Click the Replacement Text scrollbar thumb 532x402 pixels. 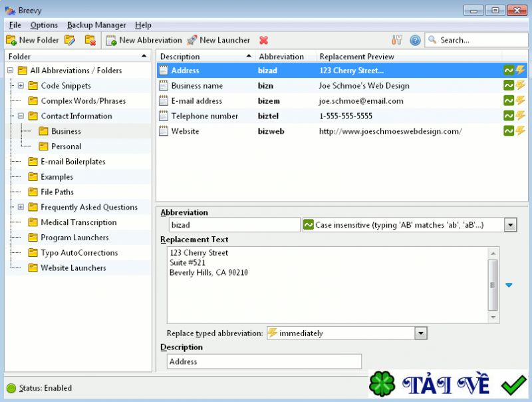click(493, 286)
